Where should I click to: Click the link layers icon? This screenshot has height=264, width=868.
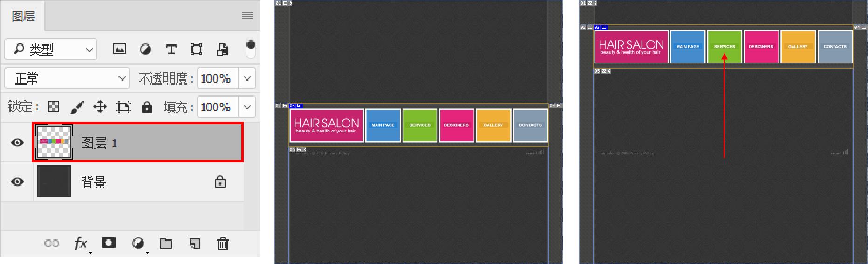(x=52, y=243)
